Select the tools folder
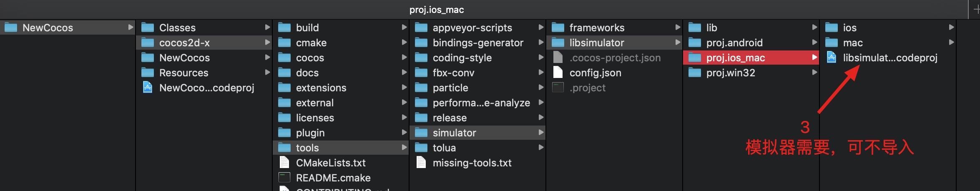980x191 pixels. tap(307, 148)
